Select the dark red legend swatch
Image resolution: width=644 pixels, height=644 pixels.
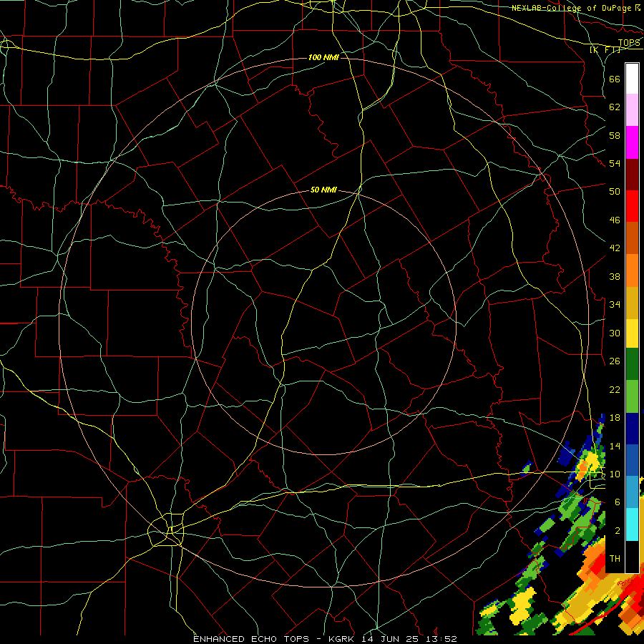tap(632, 175)
